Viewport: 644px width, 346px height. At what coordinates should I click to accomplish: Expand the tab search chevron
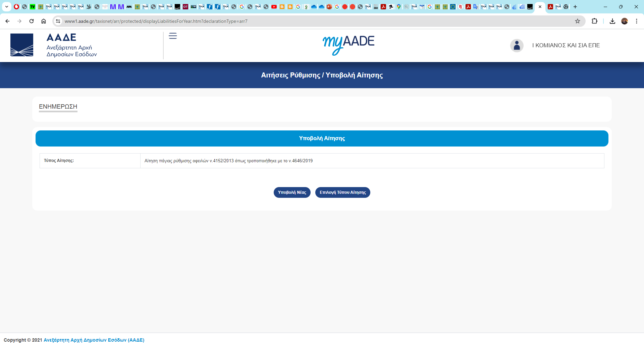click(x=7, y=7)
